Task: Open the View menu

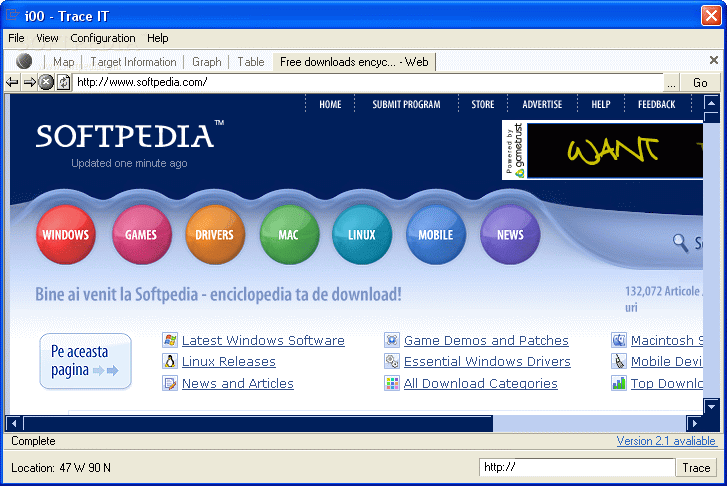Action: point(47,38)
